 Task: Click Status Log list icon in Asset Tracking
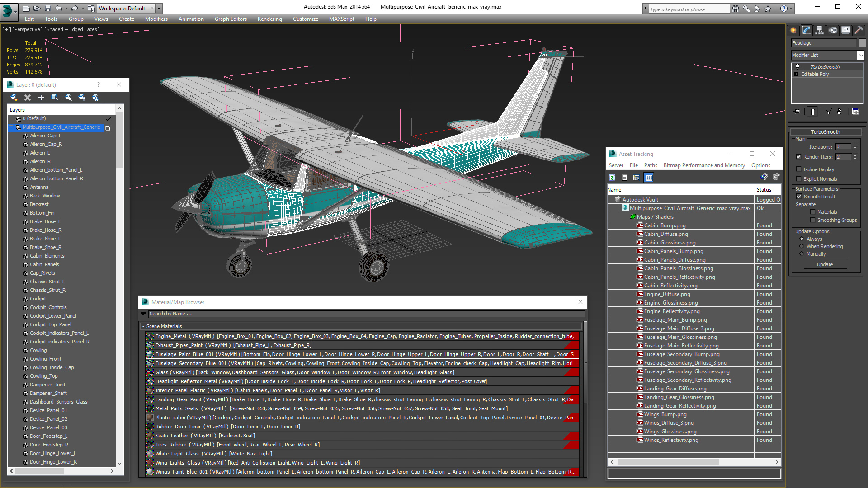624,178
